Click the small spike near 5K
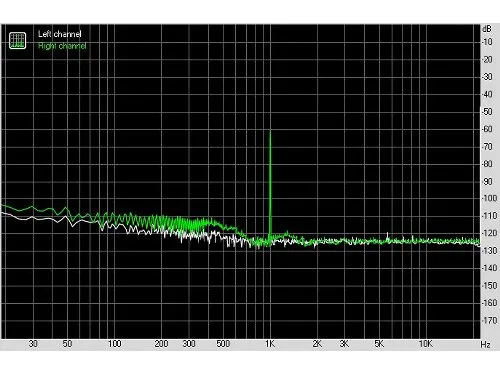Screen dimensions: 500x375 coord(387,235)
